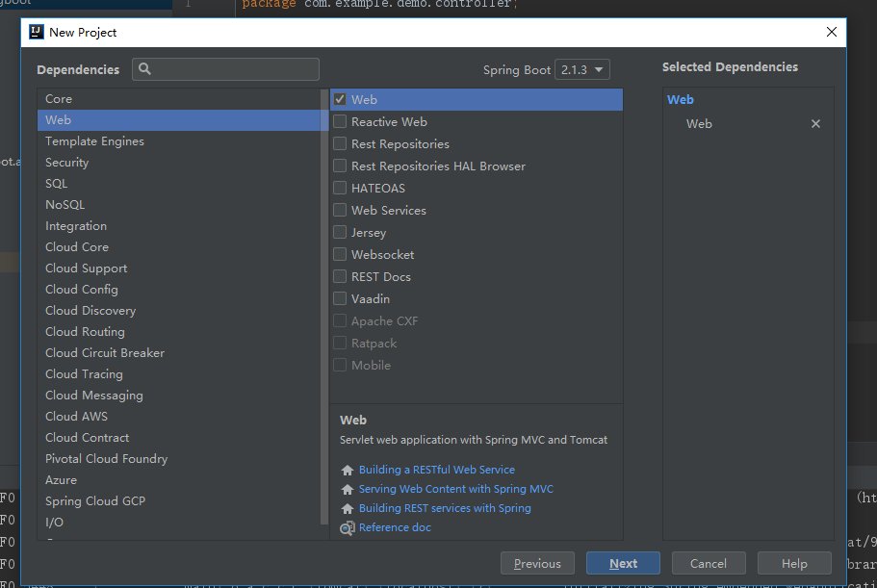Click the highlighted Web category in left list
The height and width of the screenshot is (588, 877).
coord(179,120)
